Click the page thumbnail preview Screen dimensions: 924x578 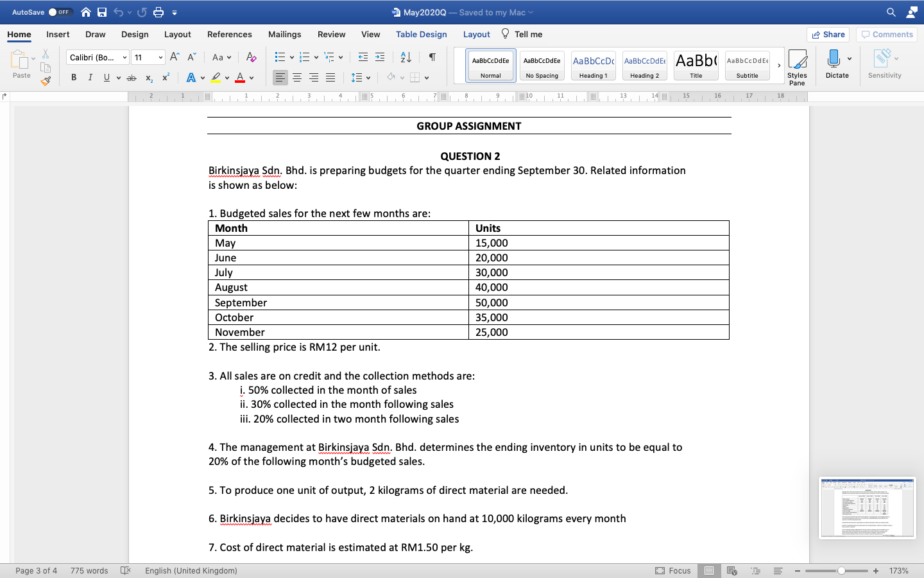(868, 507)
